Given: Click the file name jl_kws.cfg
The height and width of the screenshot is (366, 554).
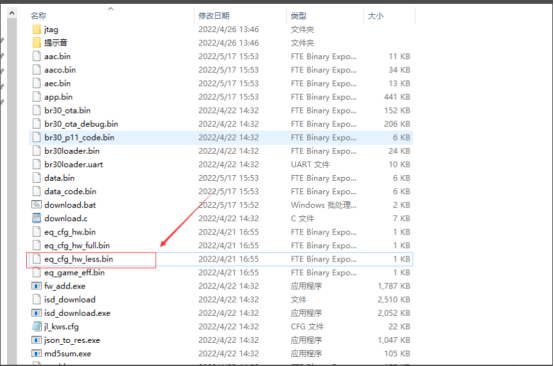Looking at the screenshot, I should tap(61, 326).
